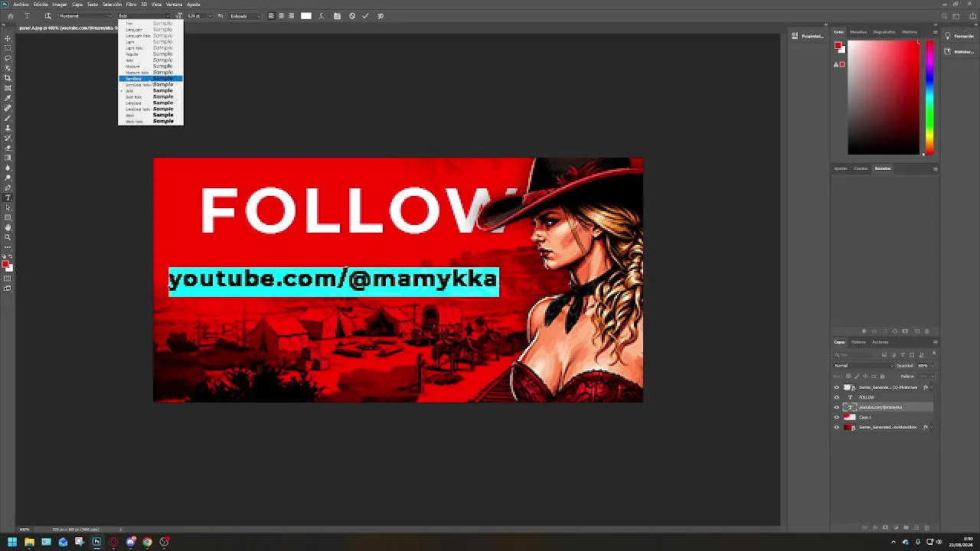Image resolution: width=980 pixels, height=551 pixels.
Task: Open the Propiedades panel button
Action: (808, 36)
